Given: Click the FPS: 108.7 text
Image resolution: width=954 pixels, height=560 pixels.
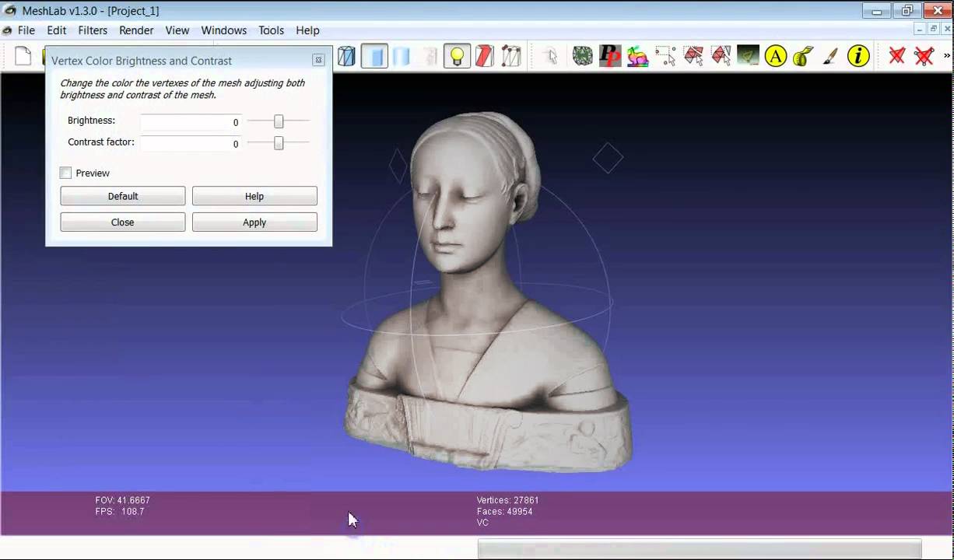Looking at the screenshot, I should pyautogui.click(x=120, y=511).
